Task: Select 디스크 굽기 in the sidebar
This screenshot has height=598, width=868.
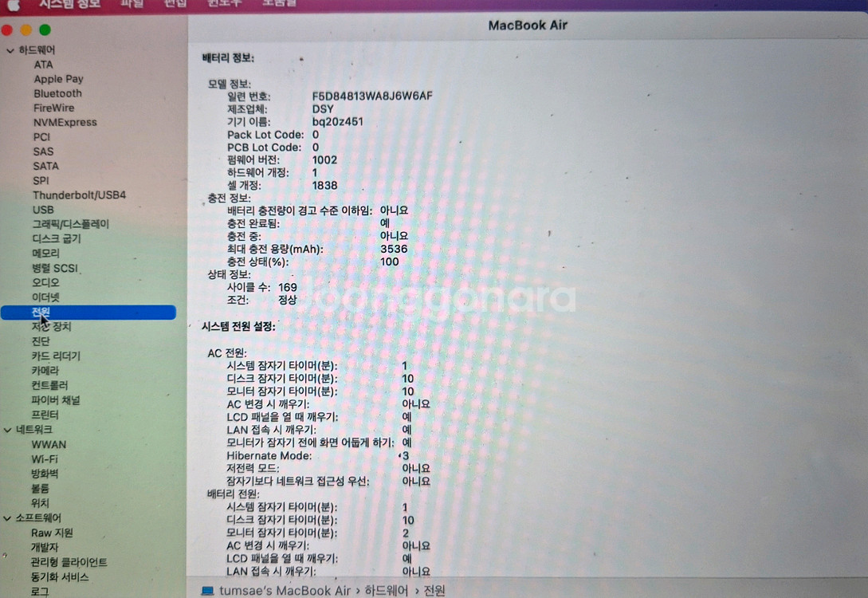Action: click(x=57, y=238)
